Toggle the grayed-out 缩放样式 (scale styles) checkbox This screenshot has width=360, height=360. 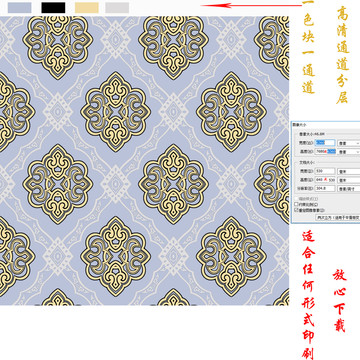coord(296,199)
